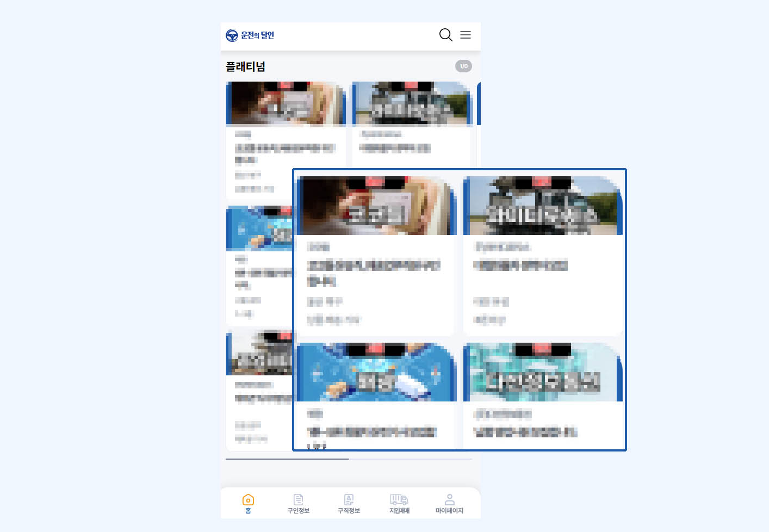Viewport: 769px width, 532px height.
Task: Click the horizontal scroll progress bar below cards
Action: (x=349, y=459)
